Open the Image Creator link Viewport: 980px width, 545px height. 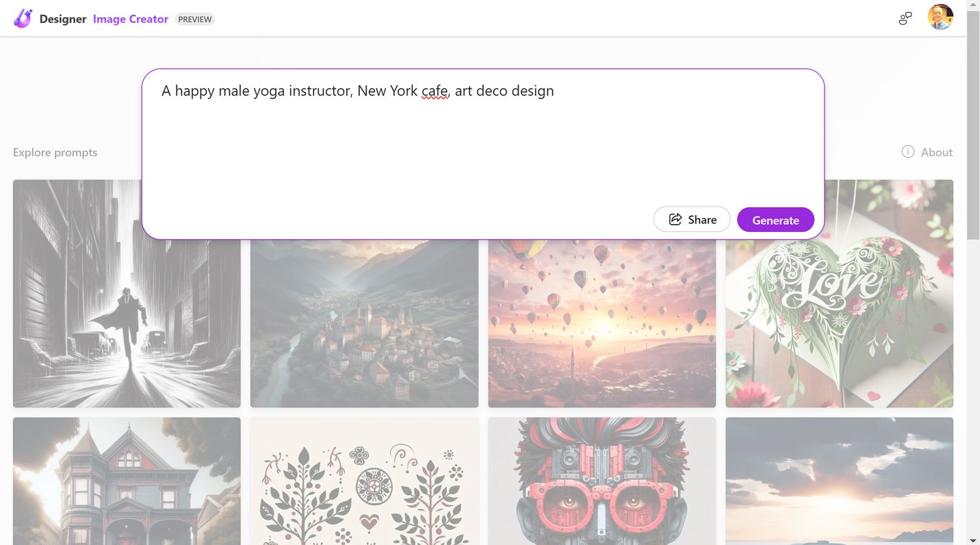coord(131,19)
